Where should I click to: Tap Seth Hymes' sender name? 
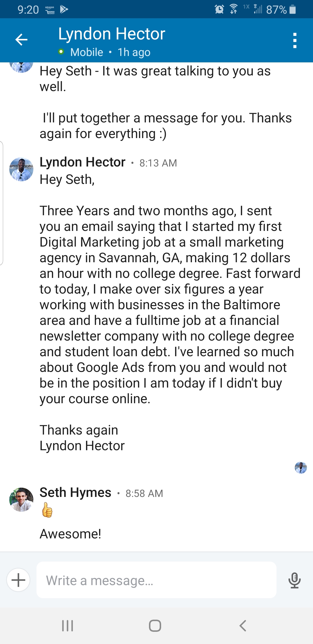(x=75, y=493)
